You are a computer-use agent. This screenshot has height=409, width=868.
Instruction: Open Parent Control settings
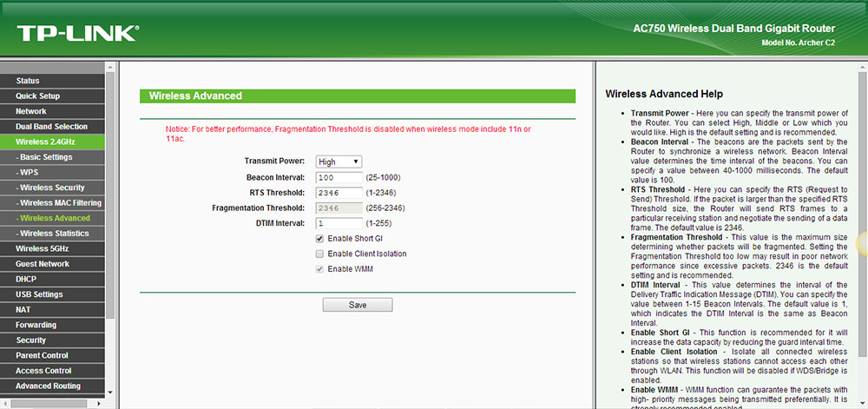(x=52, y=355)
